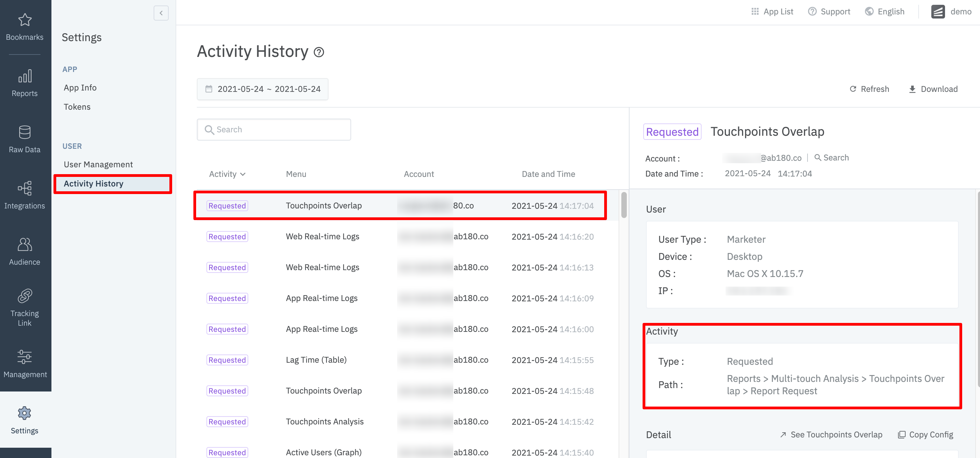Go to the Integrations section
Screen dimensions: 980x458
coord(25,195)
